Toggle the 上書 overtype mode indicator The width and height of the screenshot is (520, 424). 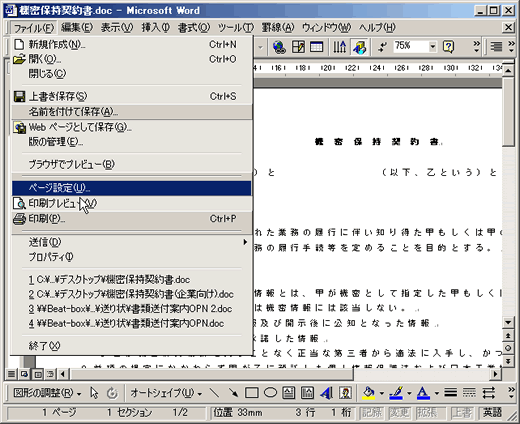click(462, 413)
